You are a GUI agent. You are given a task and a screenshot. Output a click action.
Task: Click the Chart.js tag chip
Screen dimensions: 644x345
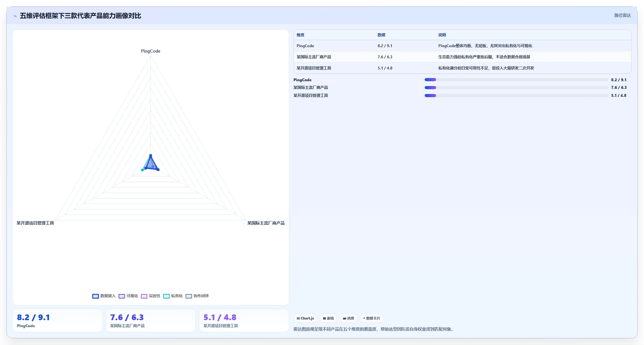click(x=305, y=318)
